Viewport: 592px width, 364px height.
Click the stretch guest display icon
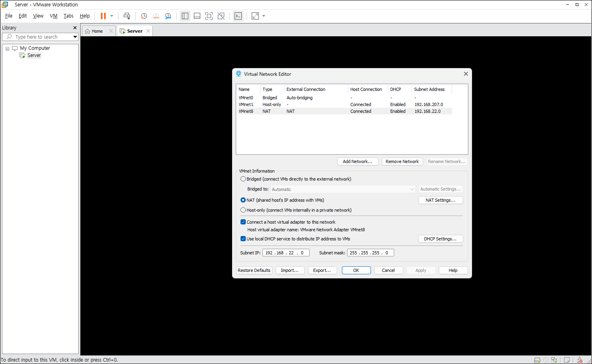point(255,16)
